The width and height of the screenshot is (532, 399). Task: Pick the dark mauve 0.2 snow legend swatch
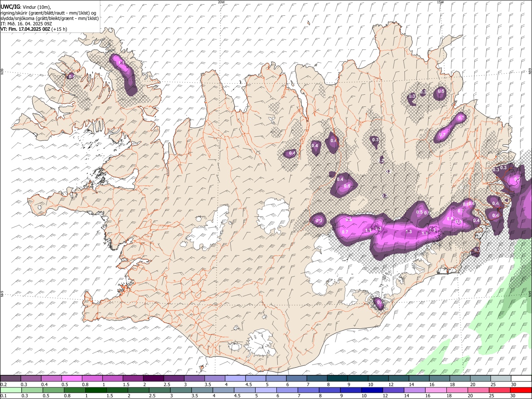[10, 379]
